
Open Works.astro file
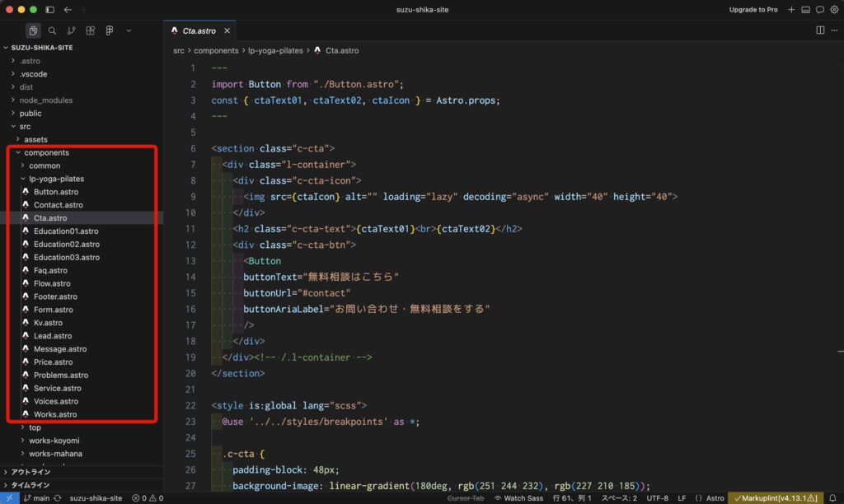click(55, 414)
